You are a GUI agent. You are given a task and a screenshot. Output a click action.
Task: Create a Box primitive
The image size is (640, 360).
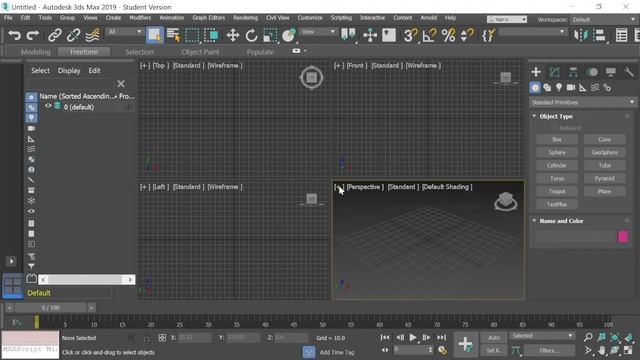[557, 140]
